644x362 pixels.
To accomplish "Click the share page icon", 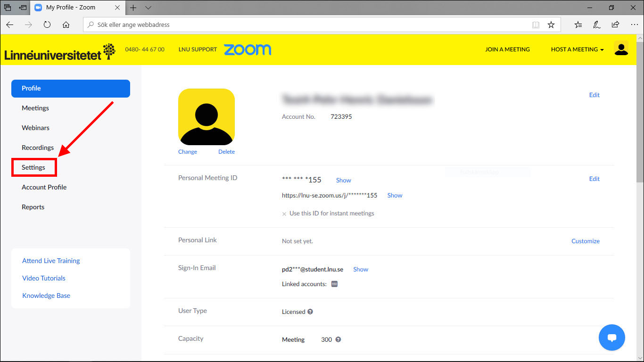I will click(x=615, y=25).
